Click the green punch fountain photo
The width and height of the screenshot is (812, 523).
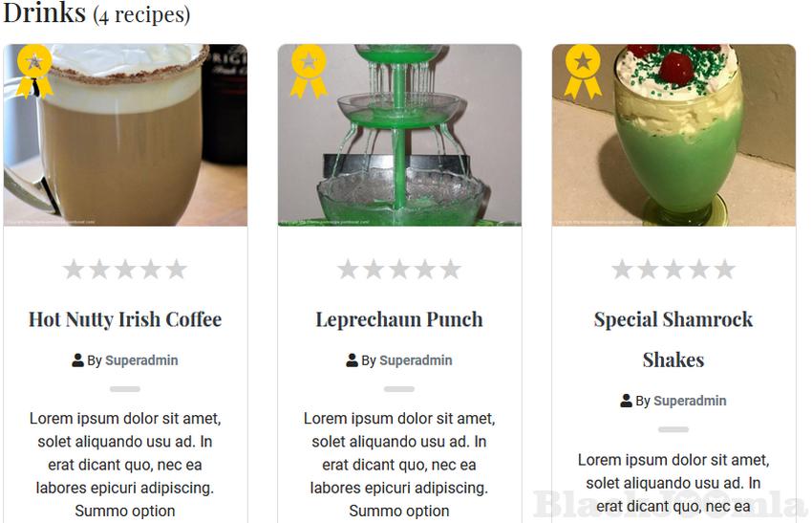point(399,135)
